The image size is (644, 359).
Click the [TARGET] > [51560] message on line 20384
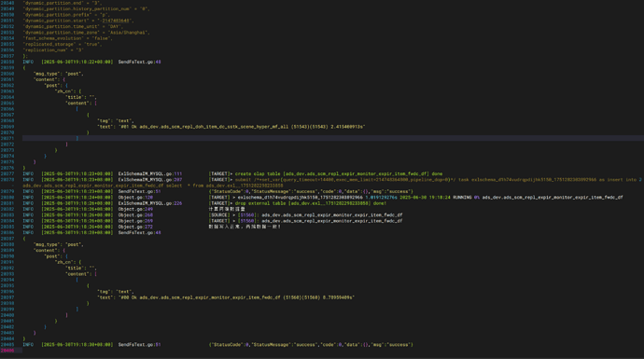305,221
